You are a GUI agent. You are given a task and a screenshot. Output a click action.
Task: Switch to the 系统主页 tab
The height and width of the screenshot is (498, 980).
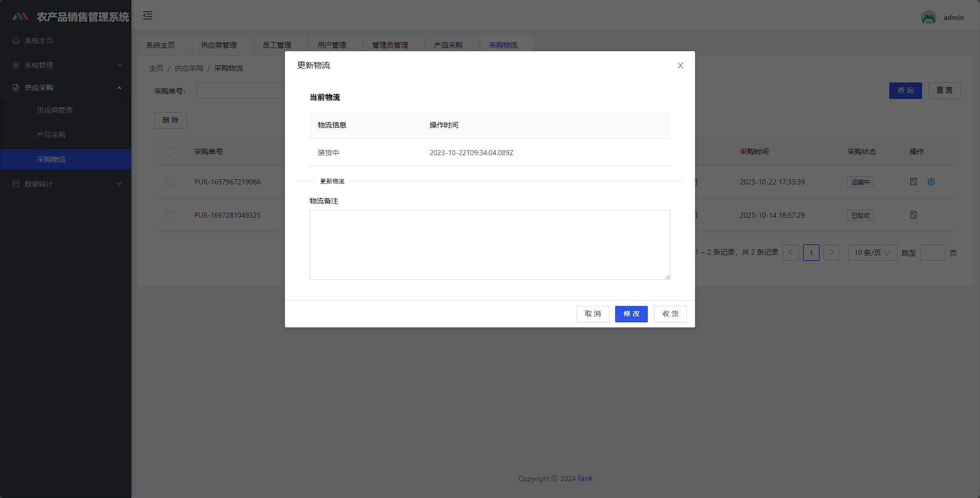(165, 45)
